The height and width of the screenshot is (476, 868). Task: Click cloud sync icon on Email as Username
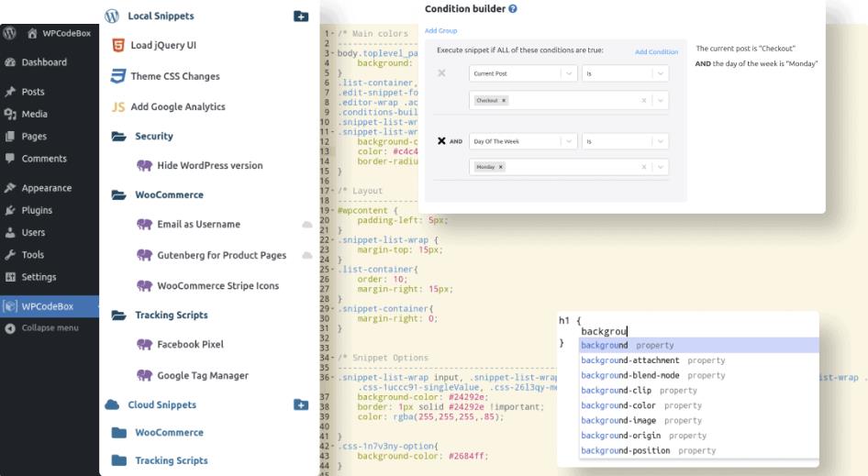(306, 225)
